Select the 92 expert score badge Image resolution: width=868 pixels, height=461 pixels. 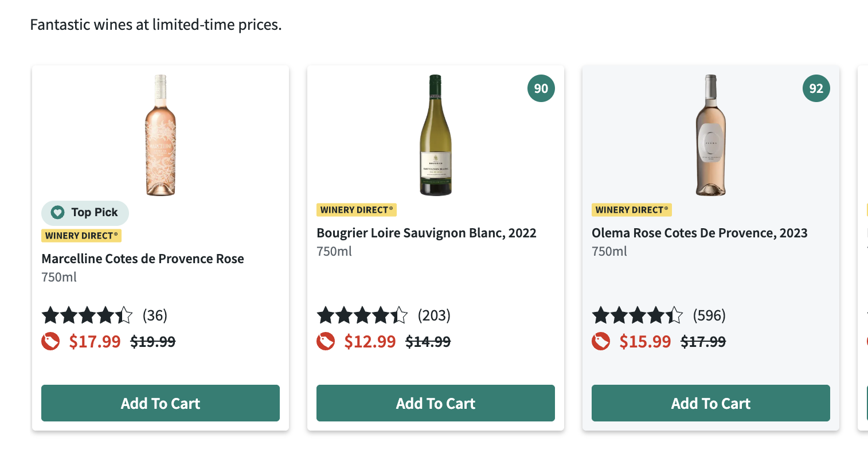[x=816, y=88]
